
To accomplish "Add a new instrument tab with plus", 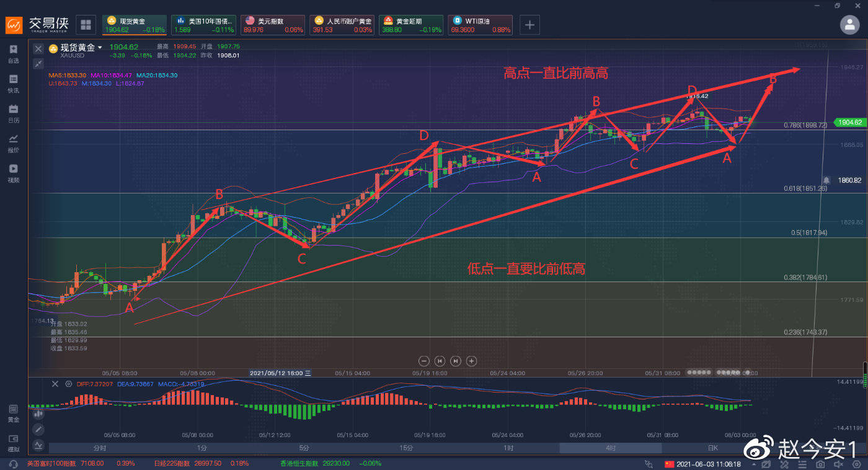I will pos(529,25).
